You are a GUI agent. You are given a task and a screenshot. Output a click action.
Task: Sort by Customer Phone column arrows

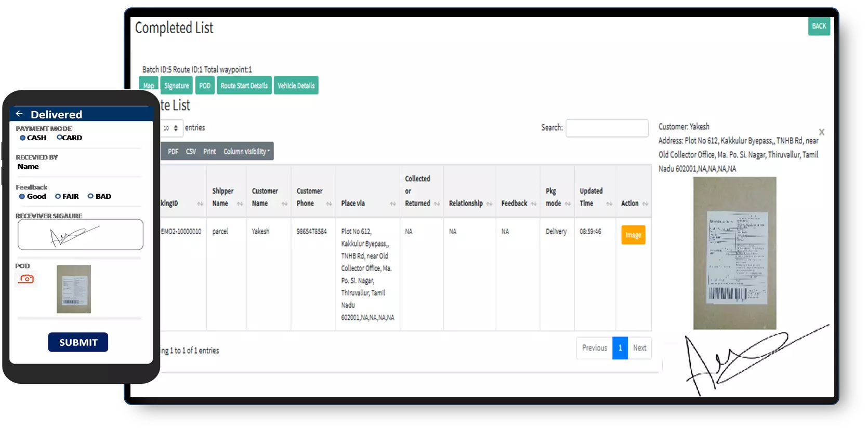tap(328, 204)
